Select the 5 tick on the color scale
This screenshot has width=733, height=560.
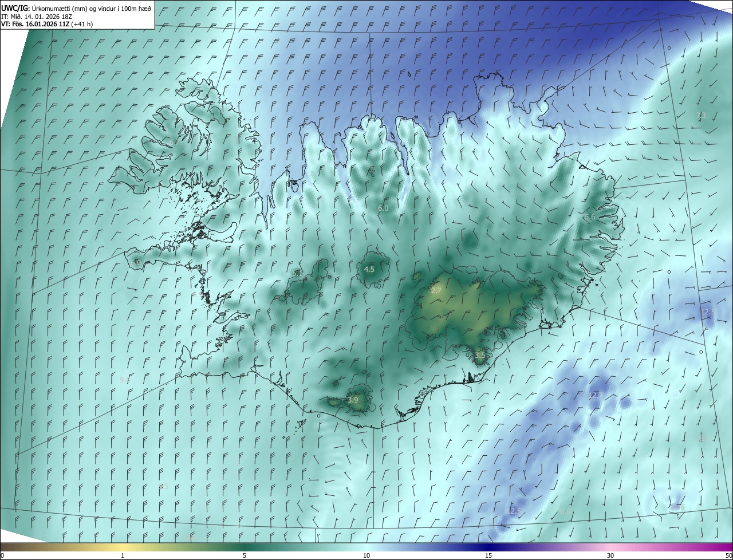tap(245, 555)
